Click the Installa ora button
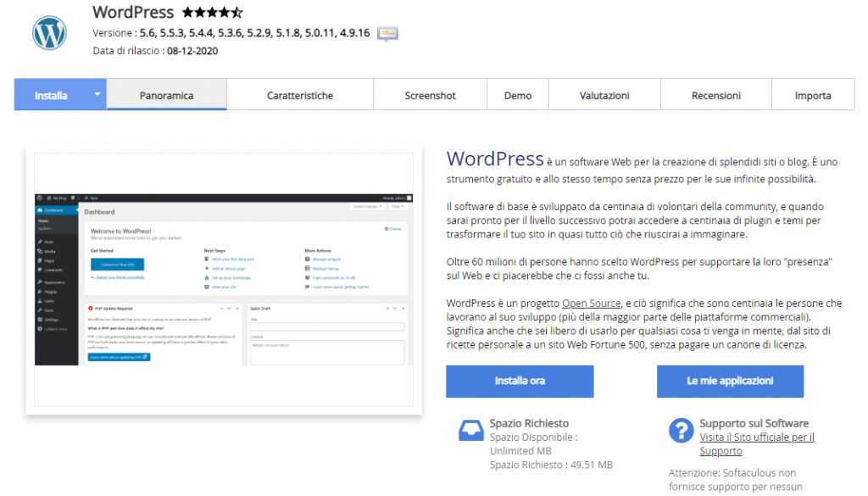 520,381
